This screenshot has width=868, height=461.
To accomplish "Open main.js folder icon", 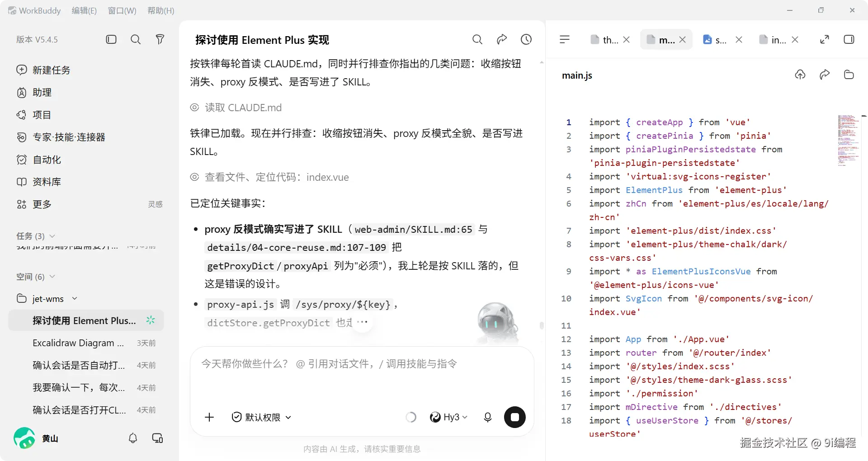I will coord(849,75).
